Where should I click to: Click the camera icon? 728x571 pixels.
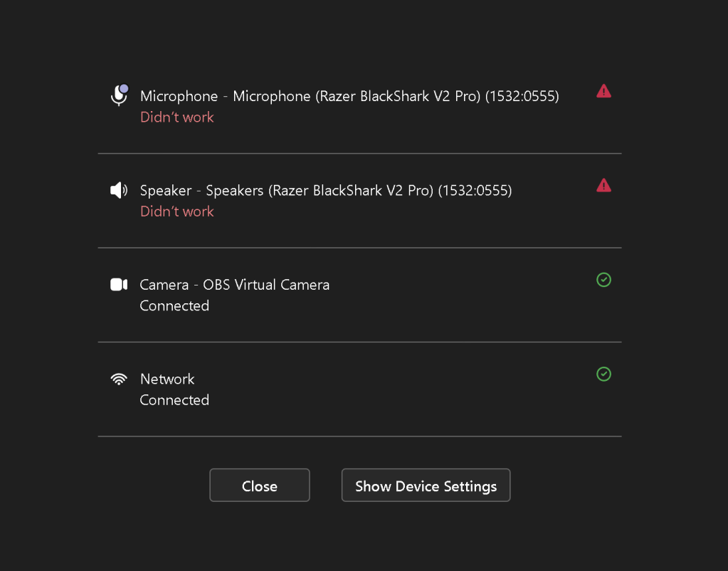(x=119, y=284)
